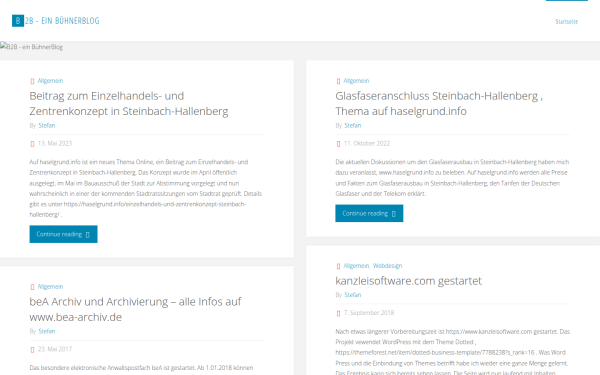The width and height of the screenshot is (600, 375).
Task: Select the date text 7. September 2018
Action: pos(369,313)
